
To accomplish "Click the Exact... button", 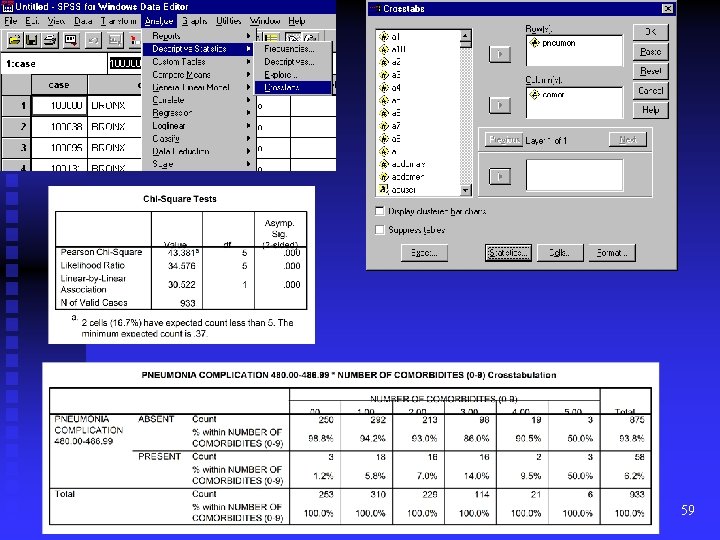I will [424, 253].
